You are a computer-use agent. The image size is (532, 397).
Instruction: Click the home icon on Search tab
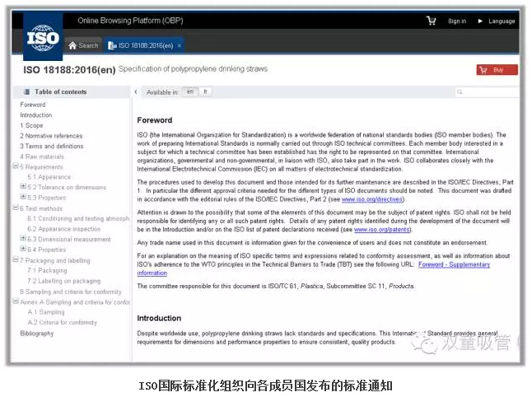pyautogui.click(x=73, y=45)
